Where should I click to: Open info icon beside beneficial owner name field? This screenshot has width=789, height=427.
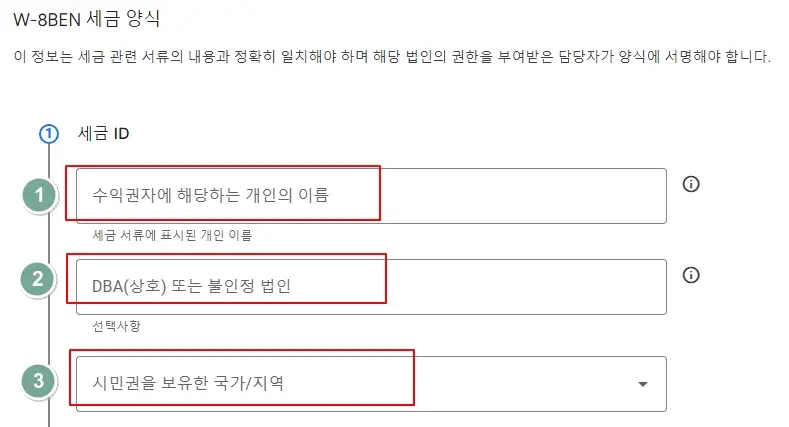[x=691, y=184]
